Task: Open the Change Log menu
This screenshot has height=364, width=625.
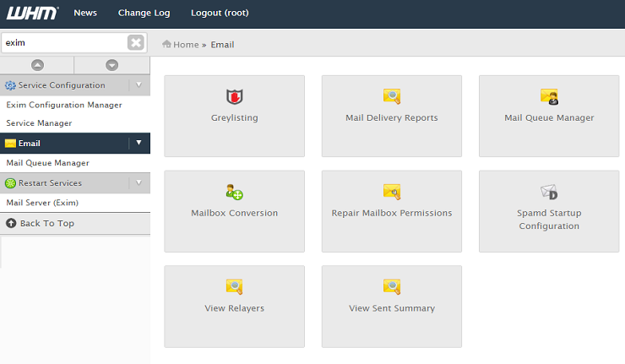Action: point(144,14)
